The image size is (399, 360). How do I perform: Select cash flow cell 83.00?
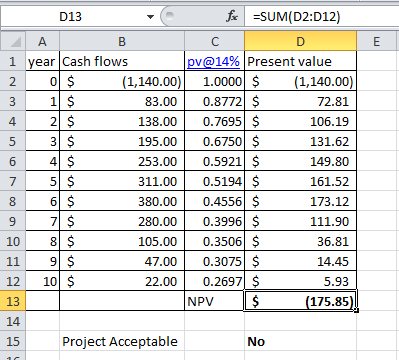coord(122,101)
